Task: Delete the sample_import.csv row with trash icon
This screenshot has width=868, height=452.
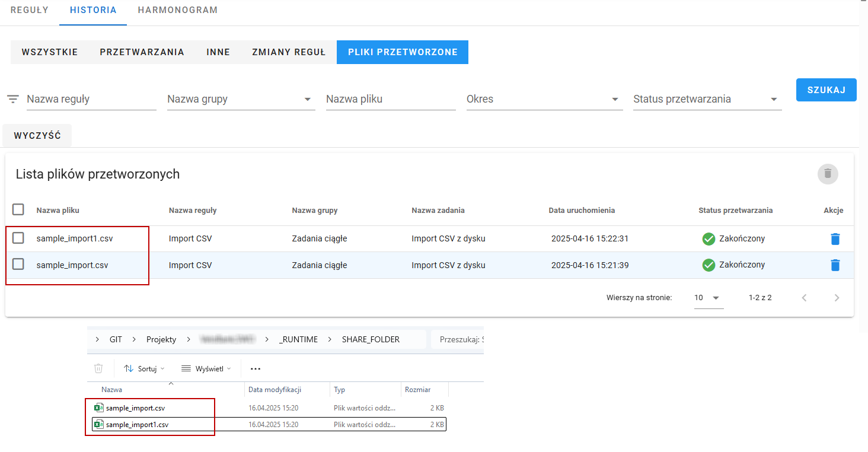Action: click(x=835, y=265)
